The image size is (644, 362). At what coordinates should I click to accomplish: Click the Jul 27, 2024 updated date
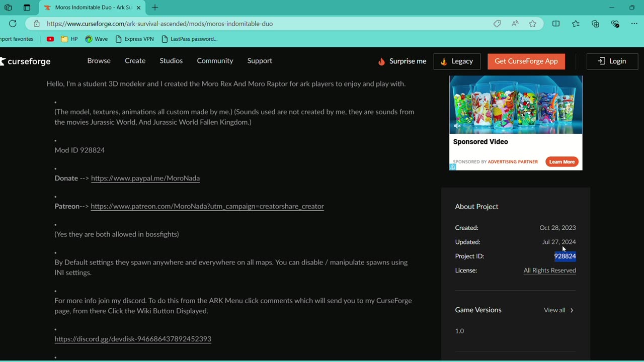(x=559, y=242)
